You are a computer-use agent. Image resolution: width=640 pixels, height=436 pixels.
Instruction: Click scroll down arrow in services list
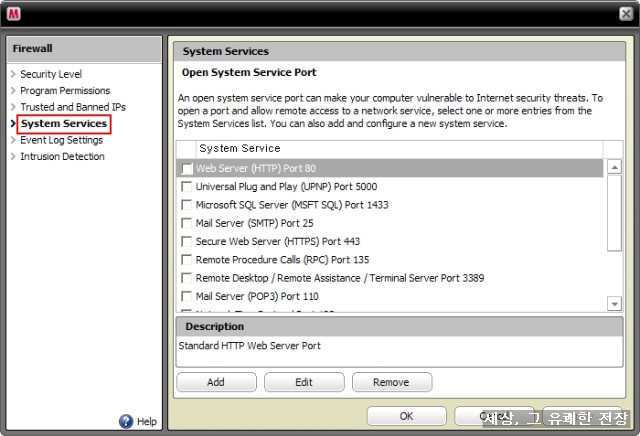614,303
